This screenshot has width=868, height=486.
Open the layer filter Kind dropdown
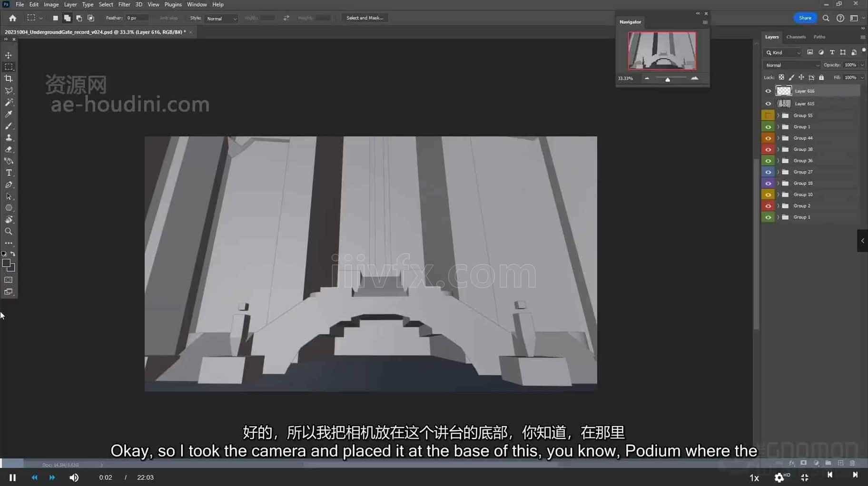pos(783,52)
